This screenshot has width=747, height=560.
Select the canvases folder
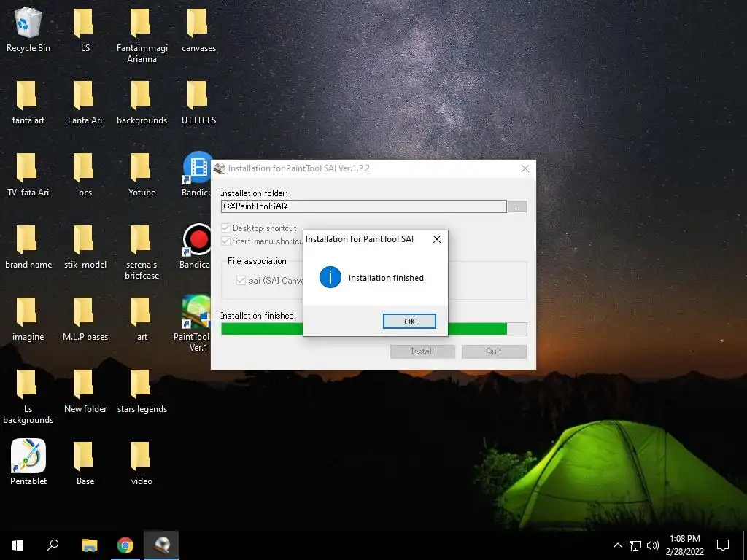[x=198, y=29]
